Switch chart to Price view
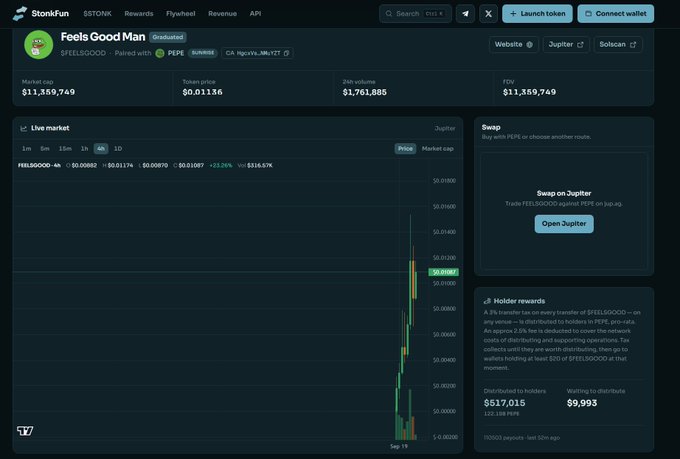The width and height of the screenshot is (680, 459). click(405, 149)
